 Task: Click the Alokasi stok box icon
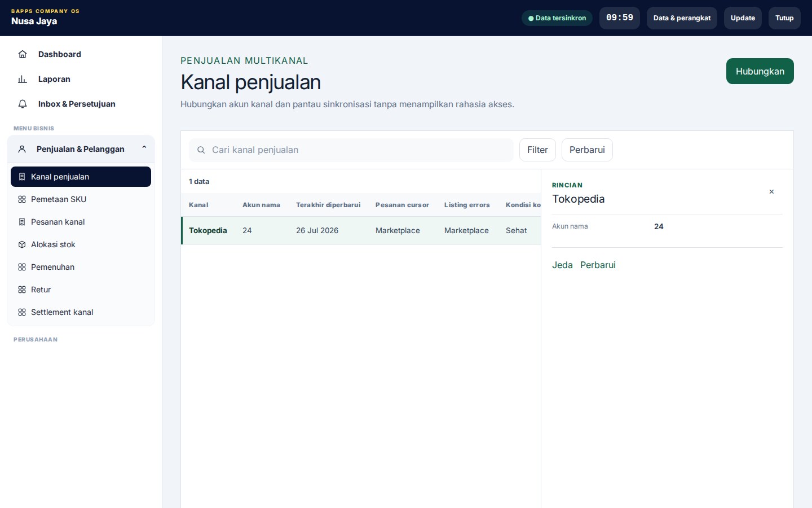point(22,244)
